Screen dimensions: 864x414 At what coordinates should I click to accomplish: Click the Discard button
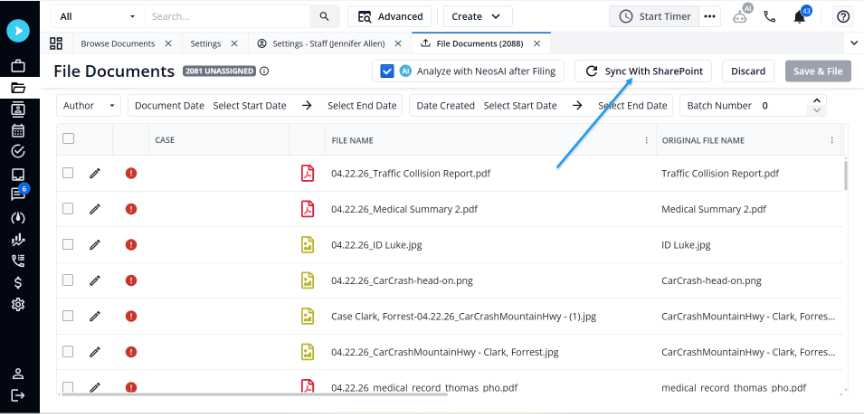pyautogui.click(x=748, y=71)
